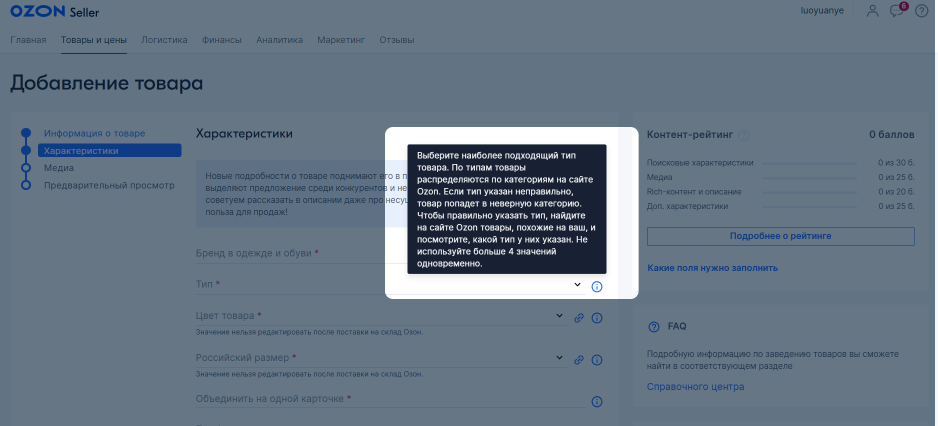Open the chat notifications icon
The height and width of the screenshot is (426, 938).
point(897,11)
